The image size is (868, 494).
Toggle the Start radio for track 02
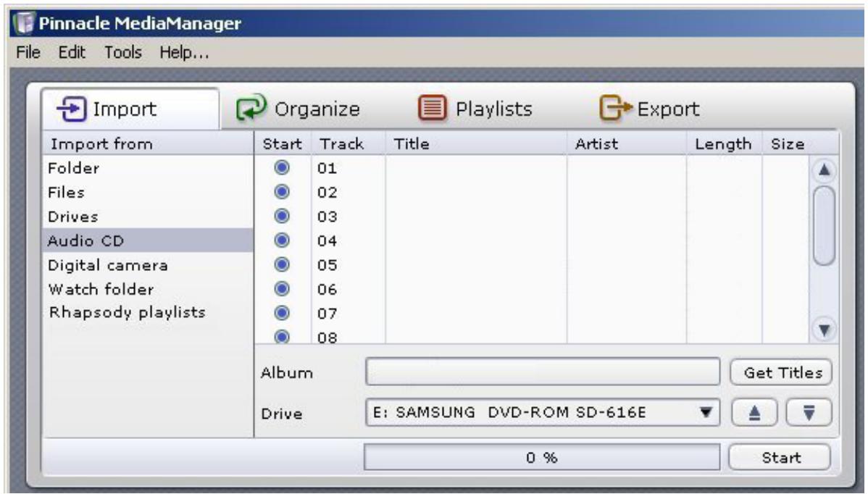pyautogui.click(x=282, y=191)
